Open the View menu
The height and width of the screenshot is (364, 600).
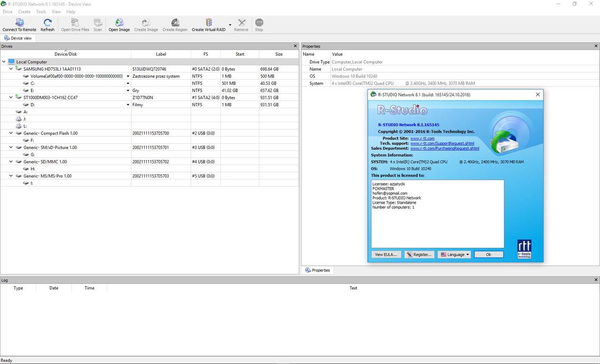point(56,12)
